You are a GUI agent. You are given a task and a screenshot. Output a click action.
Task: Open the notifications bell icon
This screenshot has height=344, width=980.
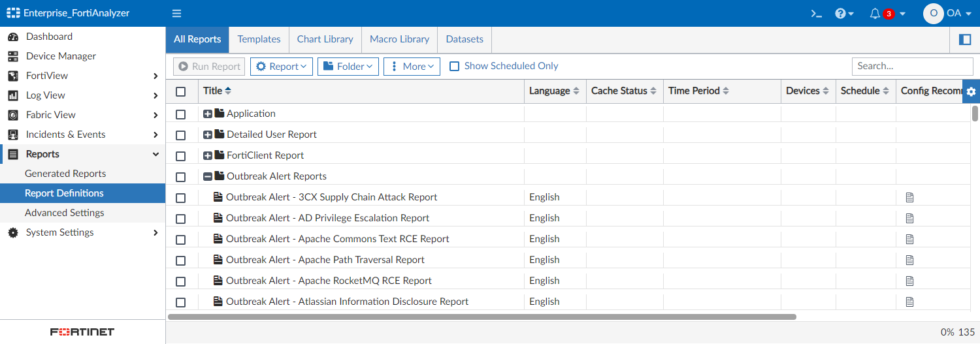(x=875, y=13)
